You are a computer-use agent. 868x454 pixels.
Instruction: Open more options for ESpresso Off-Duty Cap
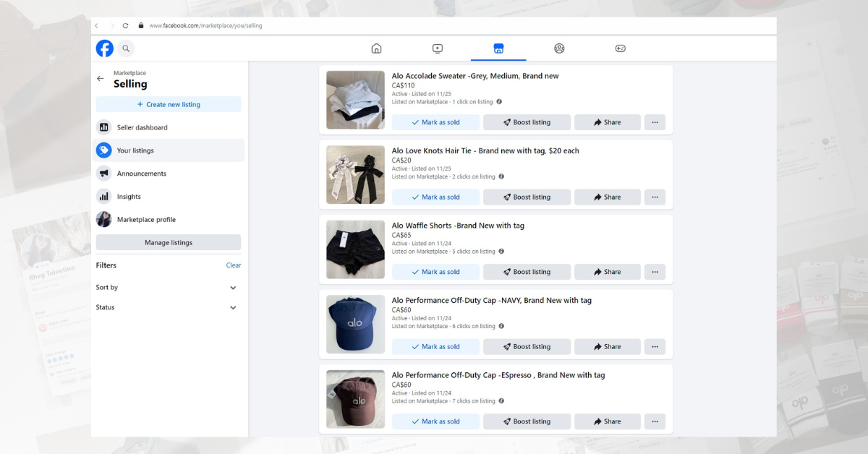(655, 421)
